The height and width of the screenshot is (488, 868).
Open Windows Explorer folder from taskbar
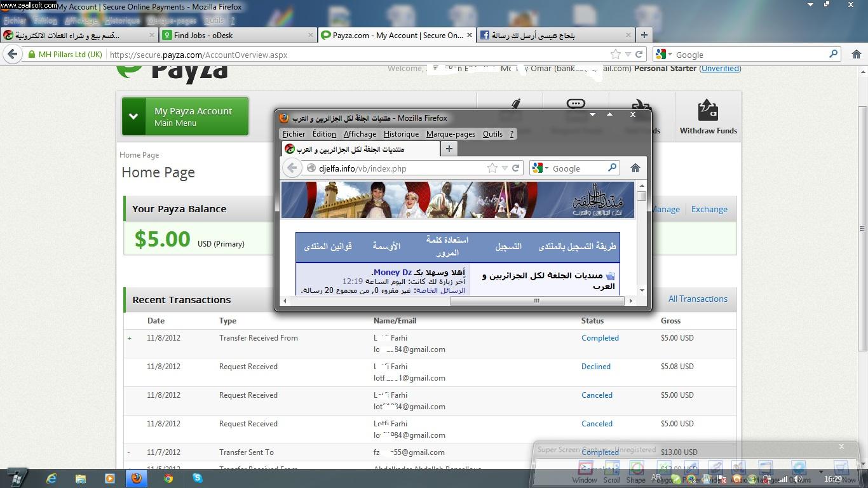(80, 478)
